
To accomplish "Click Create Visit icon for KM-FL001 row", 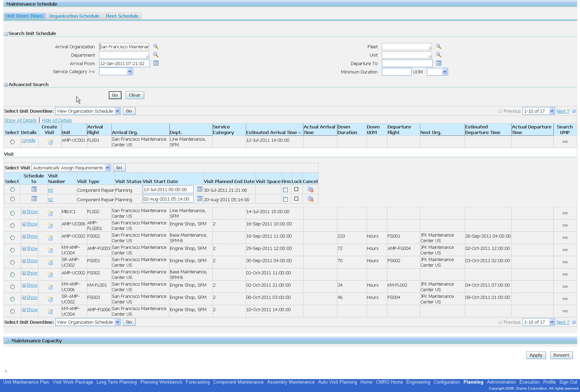I will click(x=50, y=287).
